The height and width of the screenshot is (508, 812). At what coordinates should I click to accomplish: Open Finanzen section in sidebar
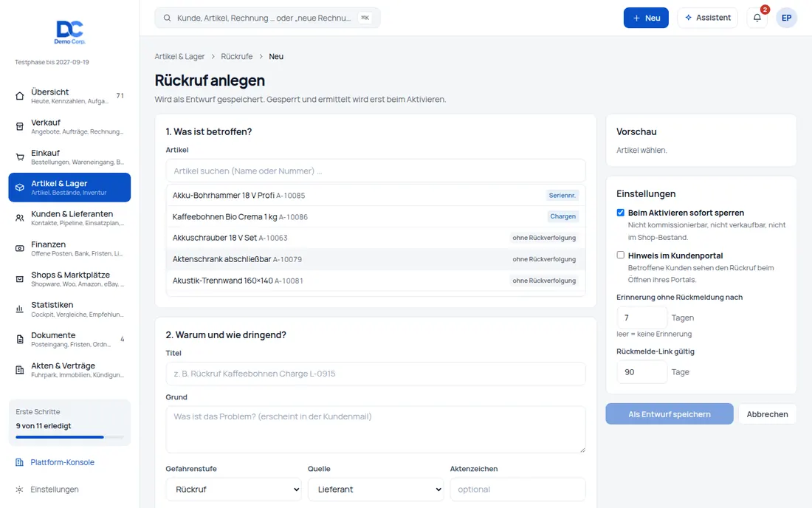pos(69,249)
